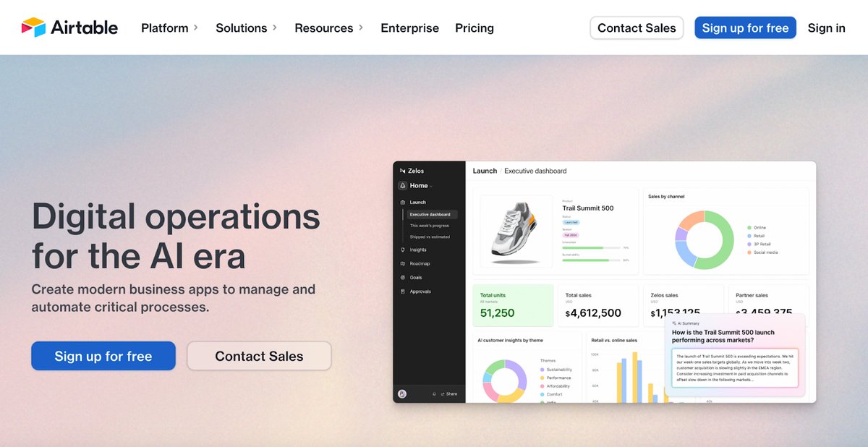Click the Total units 51,250 card

pyautogui.click(x=513, y=305)
